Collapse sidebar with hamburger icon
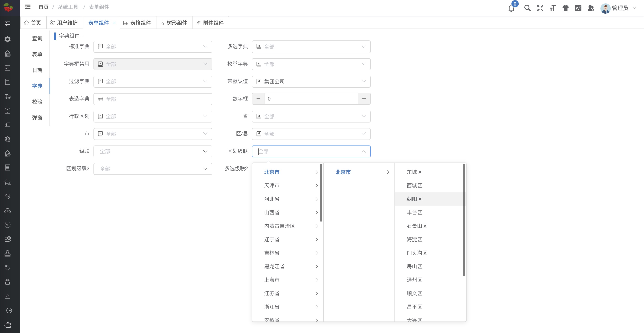The image size is (644, 333). (28, 7)
